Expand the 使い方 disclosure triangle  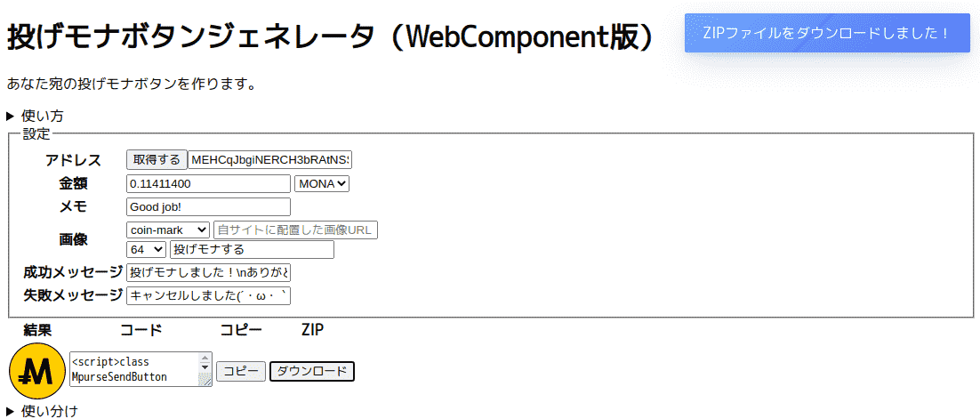11,117
